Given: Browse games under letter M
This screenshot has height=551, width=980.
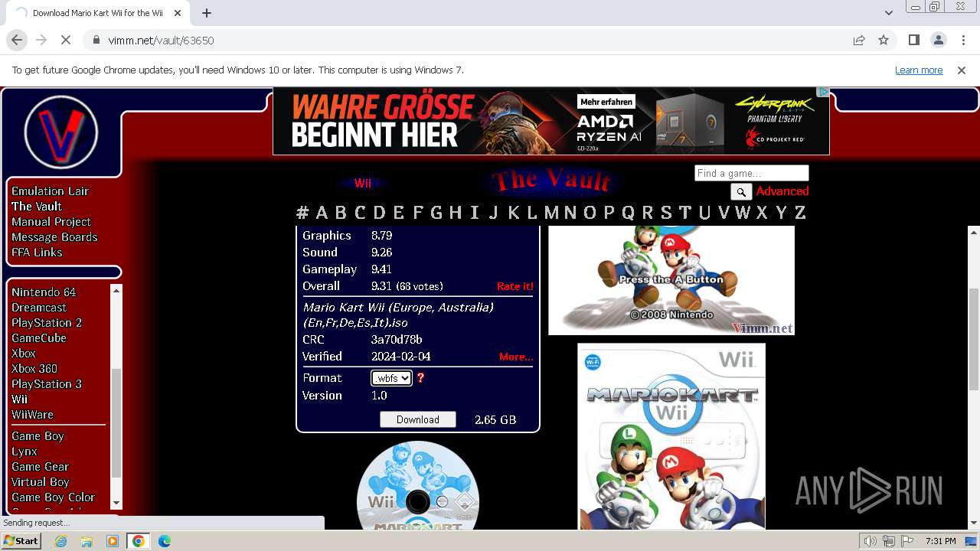Looking at the screenshot, I should tap(551, 213).
